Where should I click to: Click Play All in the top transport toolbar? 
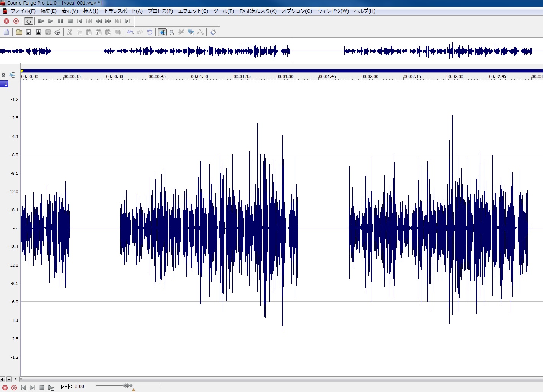[41, 21]
